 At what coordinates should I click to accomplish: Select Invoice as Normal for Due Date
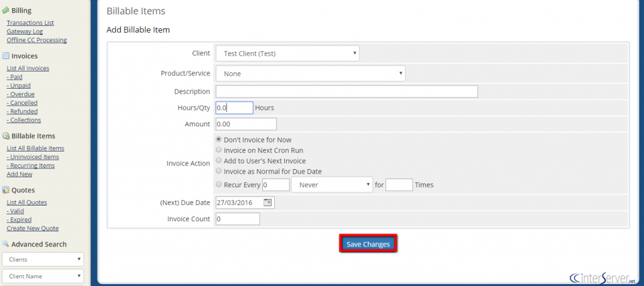[219, 171]
